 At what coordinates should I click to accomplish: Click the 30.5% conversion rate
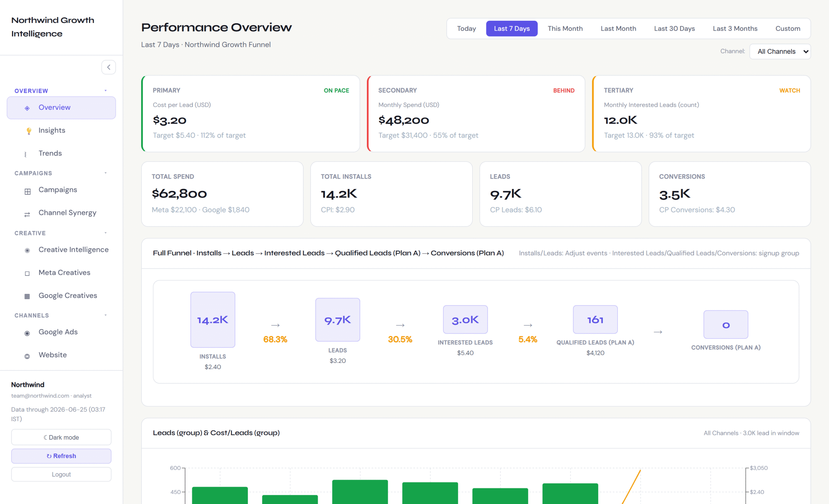coord(400,339)
